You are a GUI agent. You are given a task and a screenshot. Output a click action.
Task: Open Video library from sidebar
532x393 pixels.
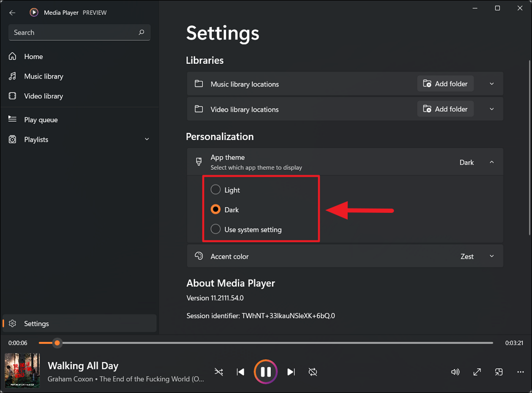[x=79, y=96]
